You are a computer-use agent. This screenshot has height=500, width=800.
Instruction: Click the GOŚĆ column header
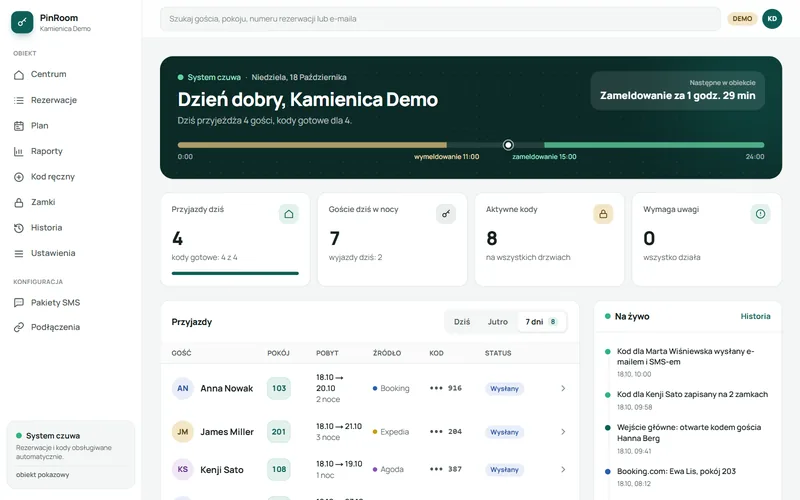(181, 353)
